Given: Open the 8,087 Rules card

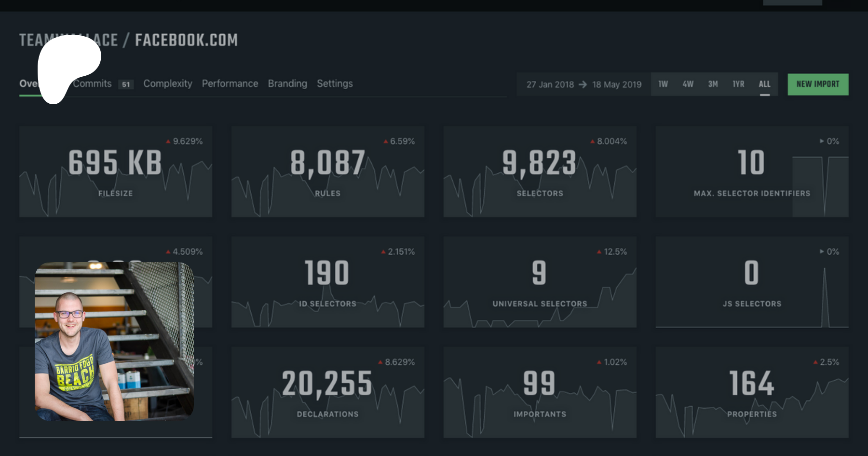Looking at the screenshot, I should (327, 171).
